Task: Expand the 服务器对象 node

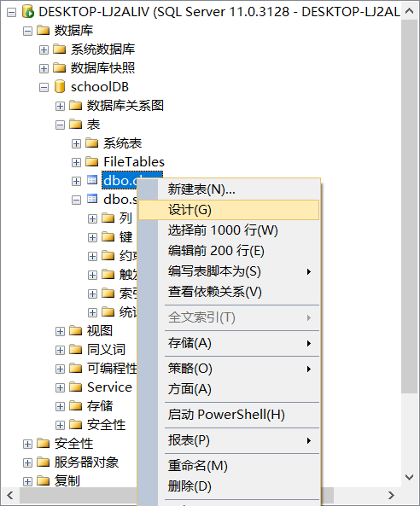Action: pyautogui.click(x=27, y=462)
